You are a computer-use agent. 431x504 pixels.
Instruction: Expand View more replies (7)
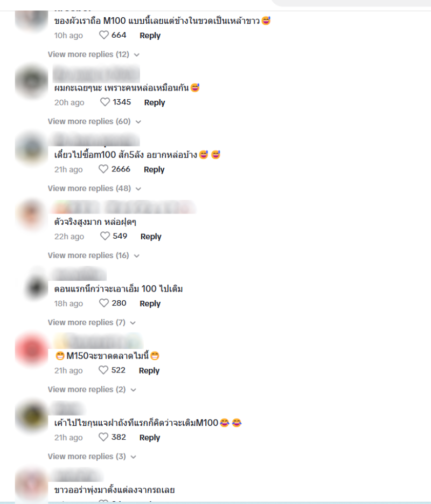click(92, 322)
